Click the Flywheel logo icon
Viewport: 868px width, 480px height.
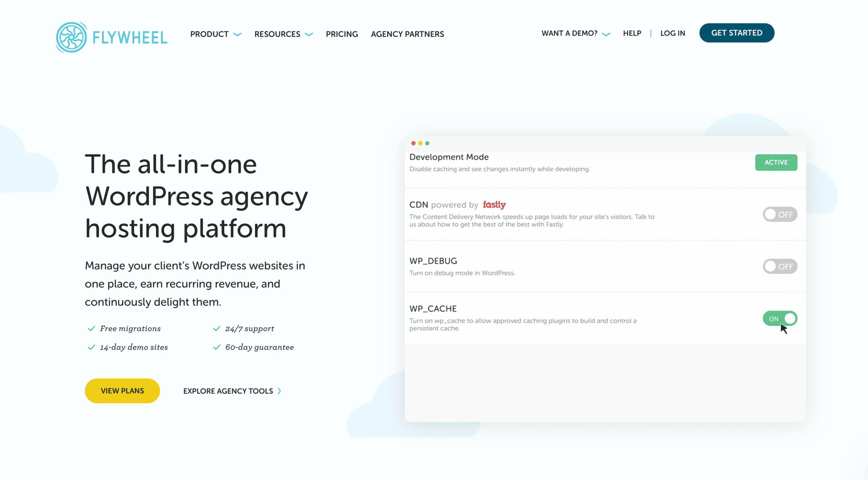71,37
